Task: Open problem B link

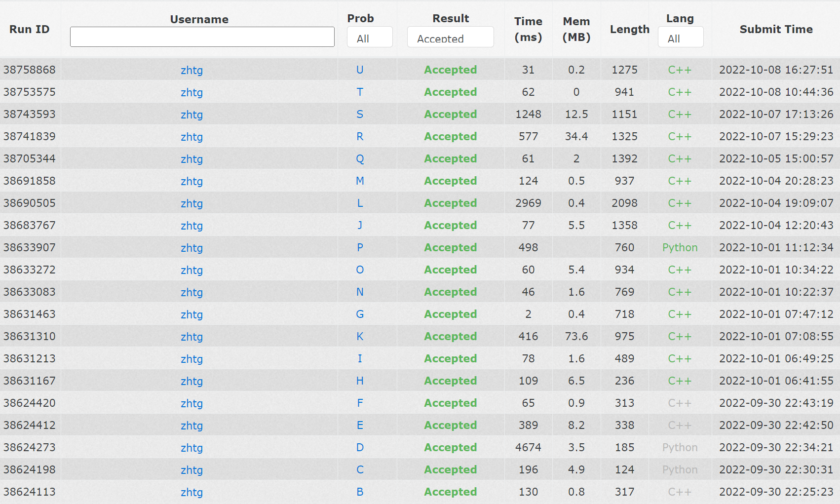Action: 360,492
